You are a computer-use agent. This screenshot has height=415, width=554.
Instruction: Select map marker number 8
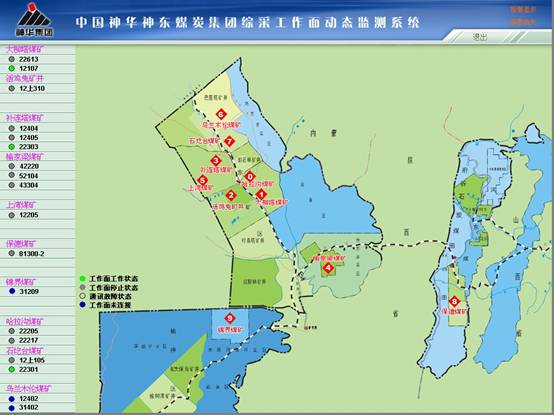tap(454, 302)
